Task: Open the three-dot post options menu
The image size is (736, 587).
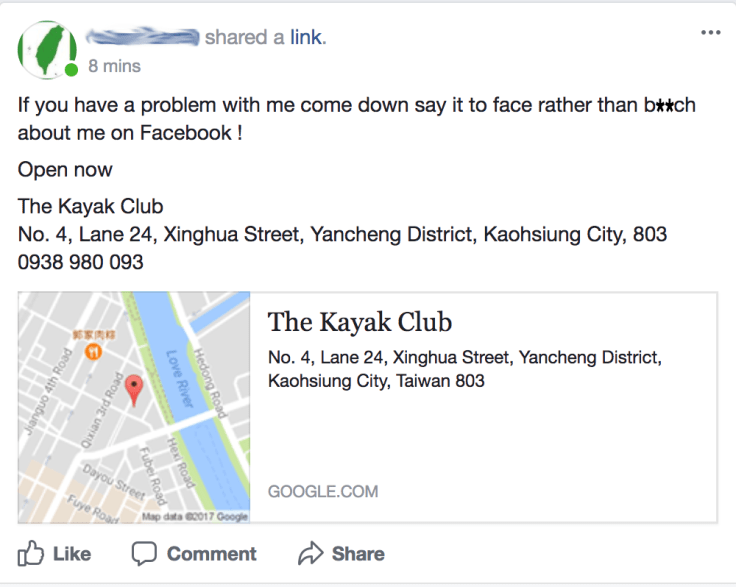Action: [711, 33]
